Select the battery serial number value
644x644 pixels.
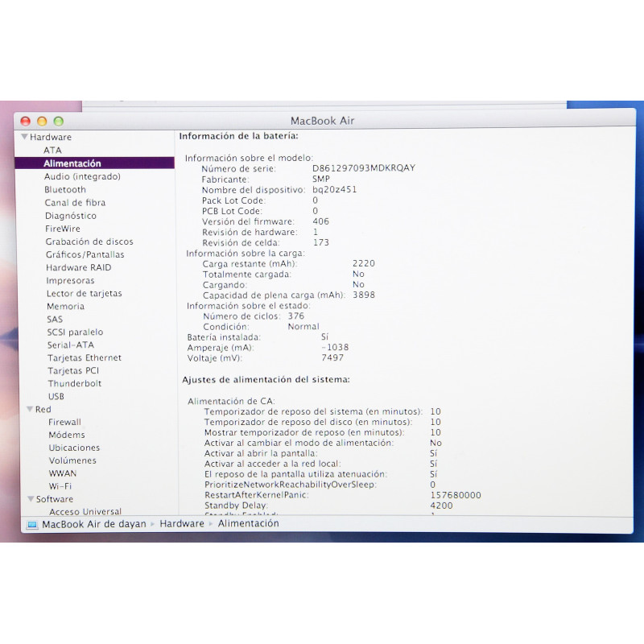[364, 168]
